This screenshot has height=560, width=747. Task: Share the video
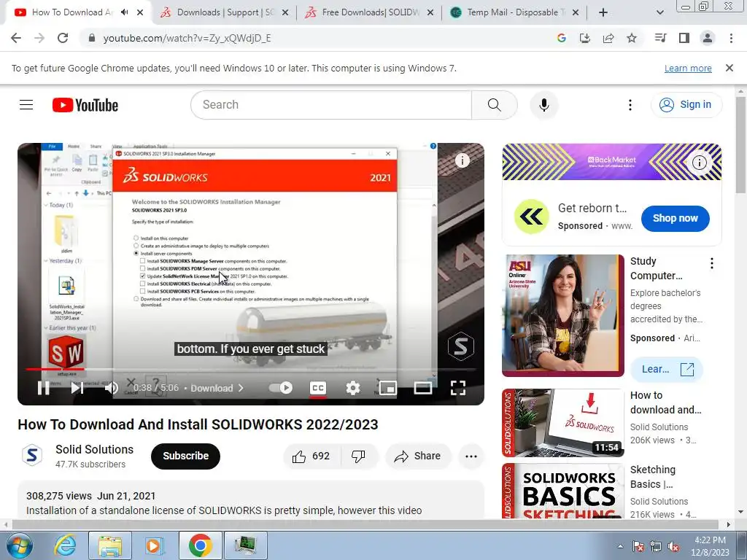[417, 456]
